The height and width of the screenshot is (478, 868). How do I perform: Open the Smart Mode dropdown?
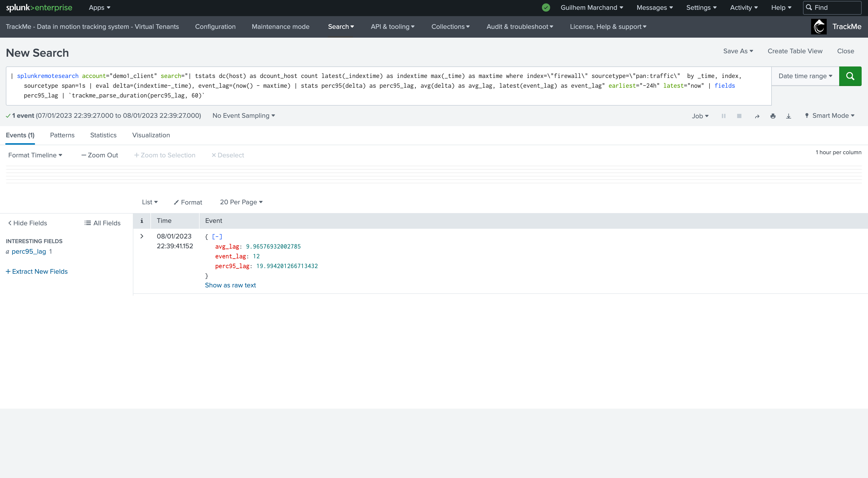click(830, 116)
